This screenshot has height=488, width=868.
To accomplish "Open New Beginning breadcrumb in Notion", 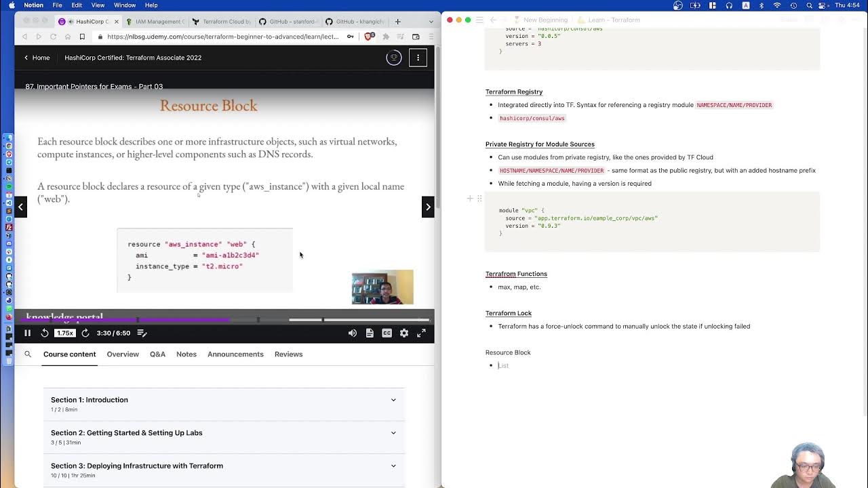I will point(540,20).
